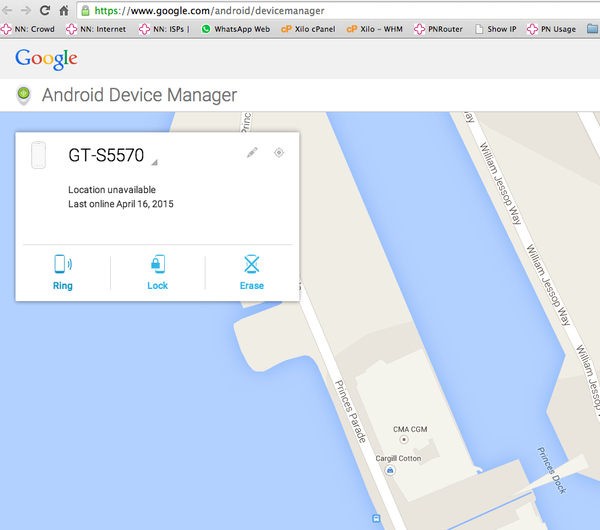Expand the GT-S5570 device dropdown arrow
600x530 pixels.
point(154,162)
